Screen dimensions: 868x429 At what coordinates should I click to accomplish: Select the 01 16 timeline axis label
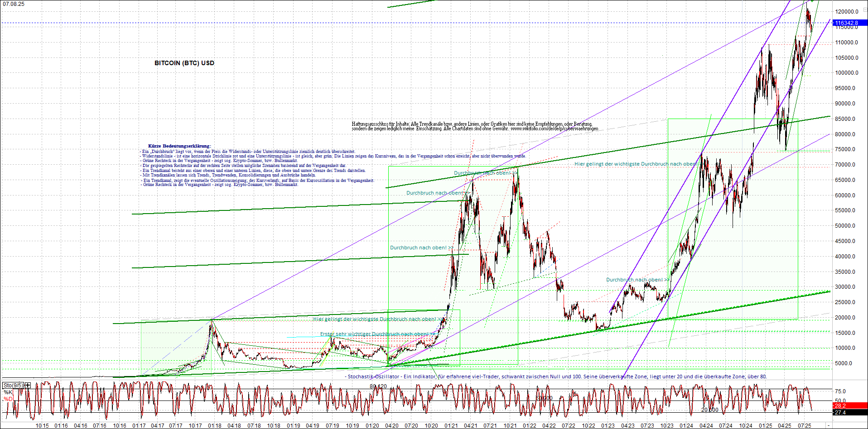click(x=60, y=425)
